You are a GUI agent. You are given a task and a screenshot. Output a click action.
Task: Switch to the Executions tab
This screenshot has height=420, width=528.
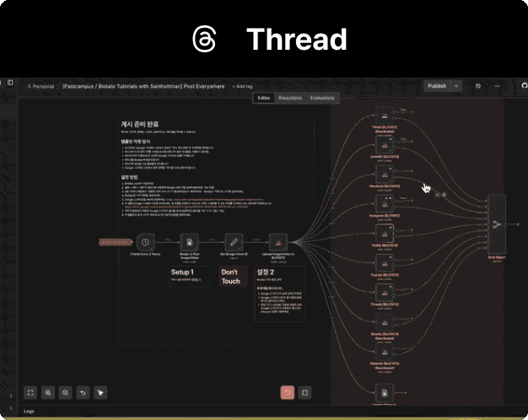tap(290, 98)
